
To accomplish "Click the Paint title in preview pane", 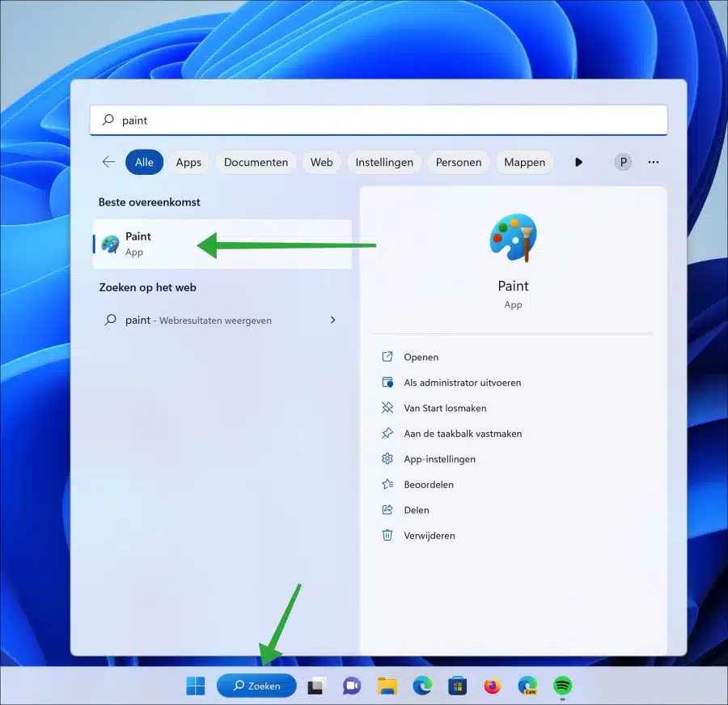I will pyautogui.click(x=513, y=286).
